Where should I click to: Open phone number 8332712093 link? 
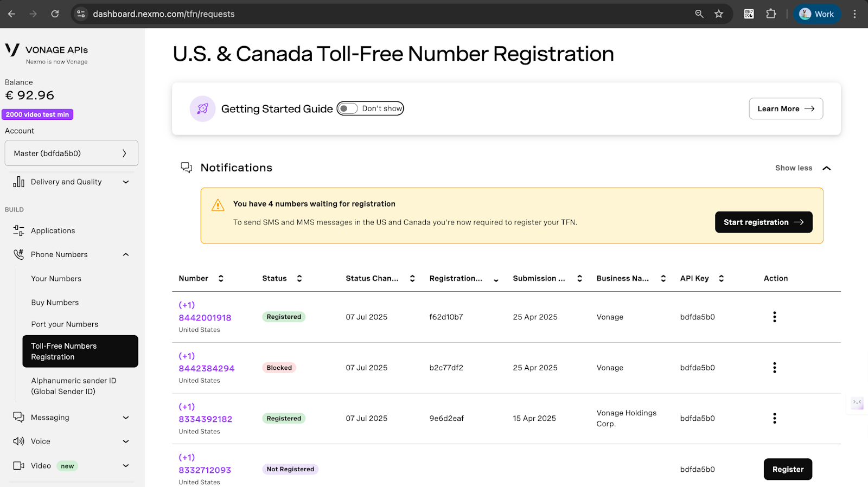(205, 470)
